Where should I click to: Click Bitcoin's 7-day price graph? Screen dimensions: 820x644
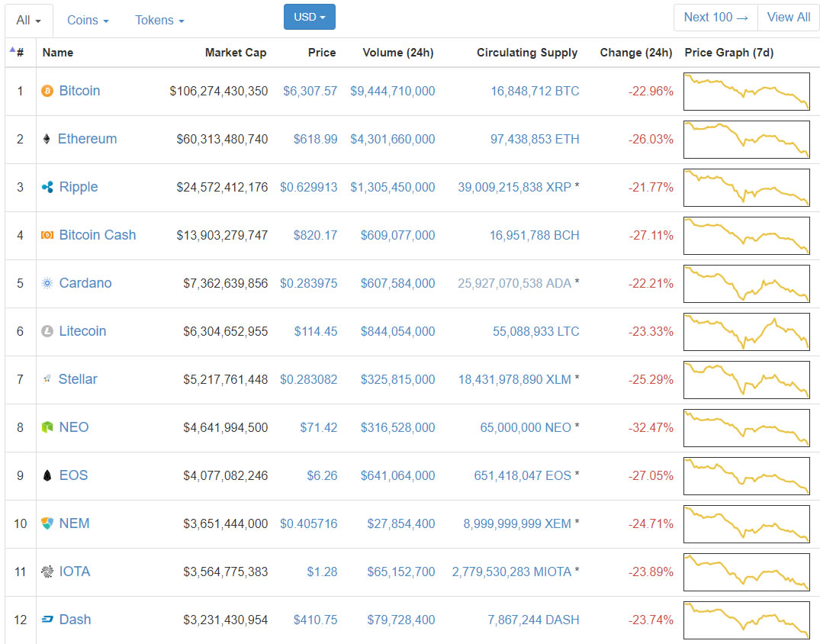point(746,91)
